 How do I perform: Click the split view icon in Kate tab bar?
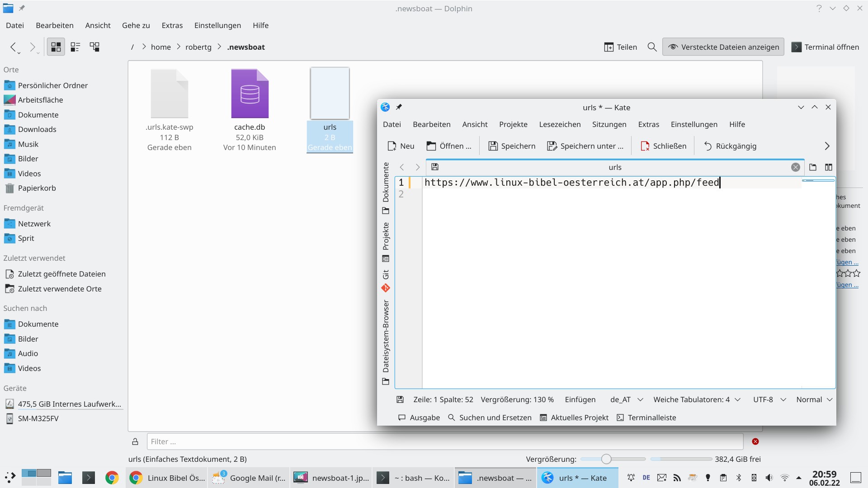pyautogui.click(x=828, y=167)
